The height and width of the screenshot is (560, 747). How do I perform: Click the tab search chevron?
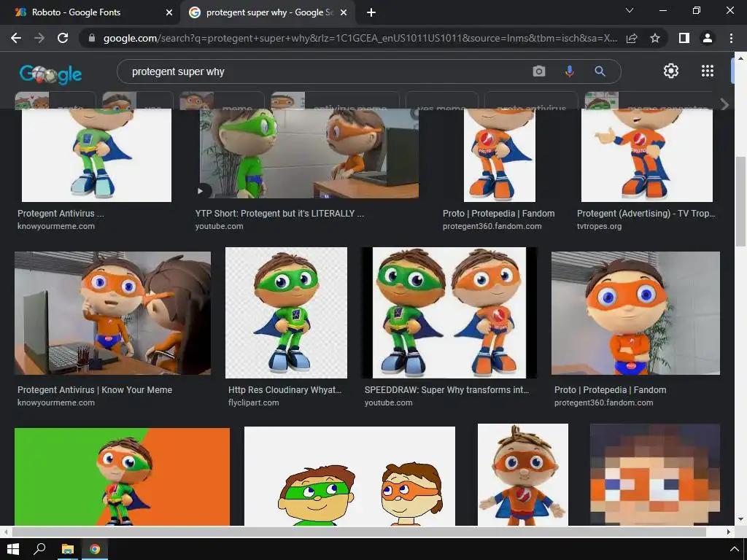coord(630,10)
